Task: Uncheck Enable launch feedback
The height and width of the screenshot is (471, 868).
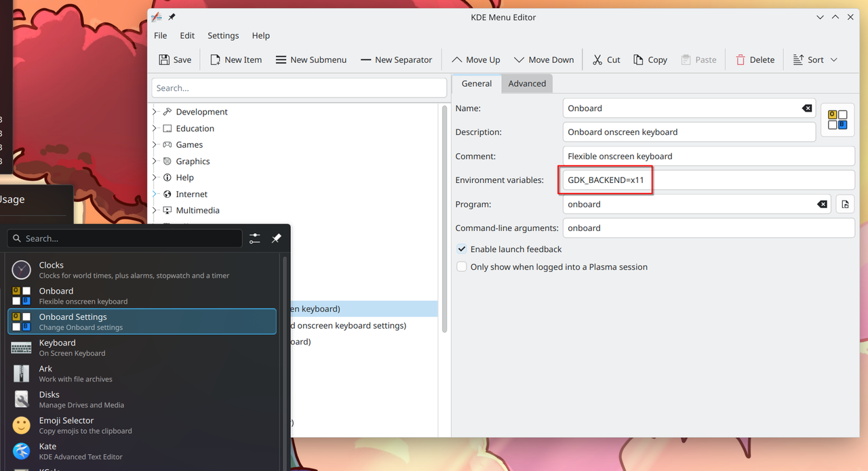Action: tap(462, 249)
